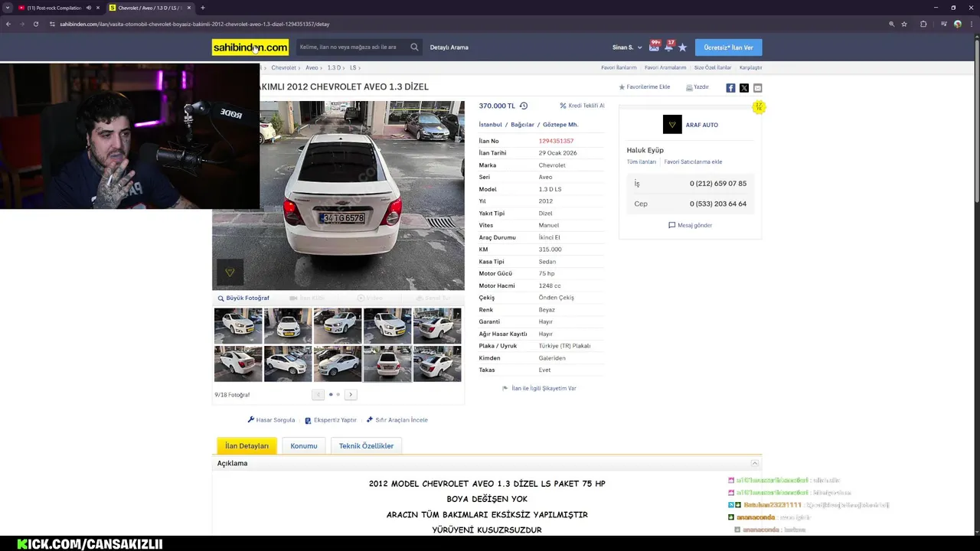Open the Chrome extensions puzzle icon
This screenshot has width=980, height=551.
(923, 24)
